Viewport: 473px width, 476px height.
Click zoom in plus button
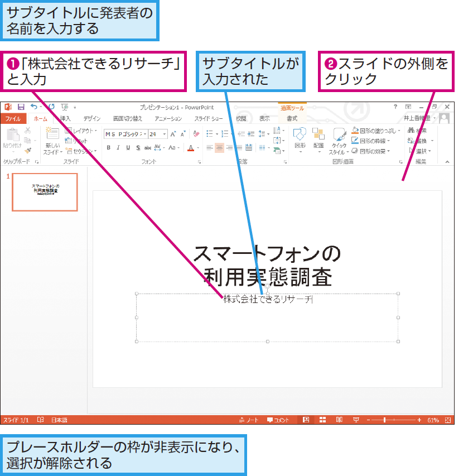(x=419, y=420)
